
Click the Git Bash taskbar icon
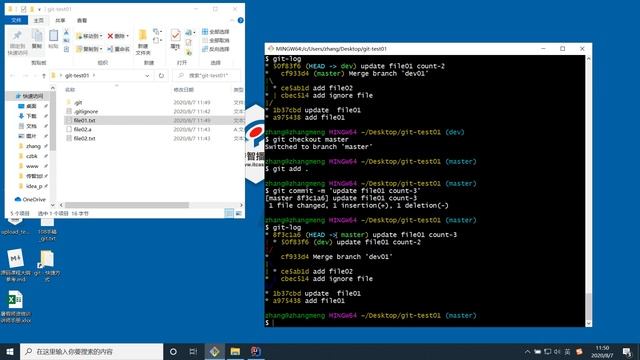(x=215, y=351)
